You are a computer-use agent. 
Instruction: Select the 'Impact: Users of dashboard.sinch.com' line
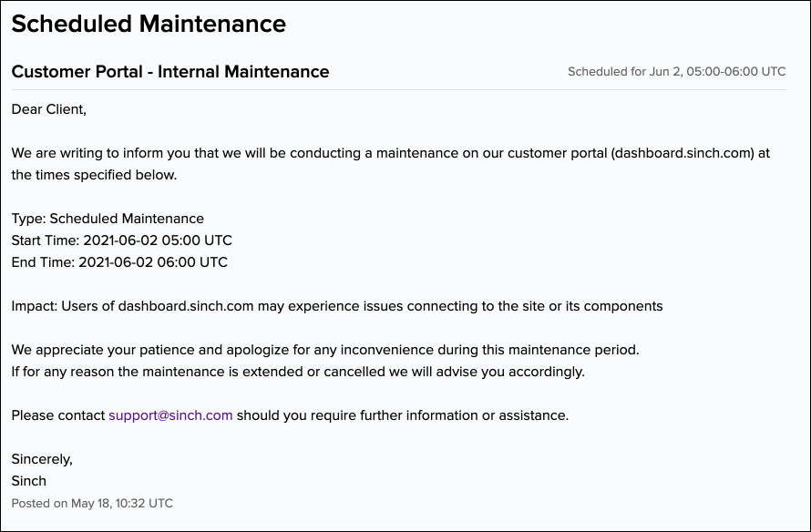[x=337, y=306]
